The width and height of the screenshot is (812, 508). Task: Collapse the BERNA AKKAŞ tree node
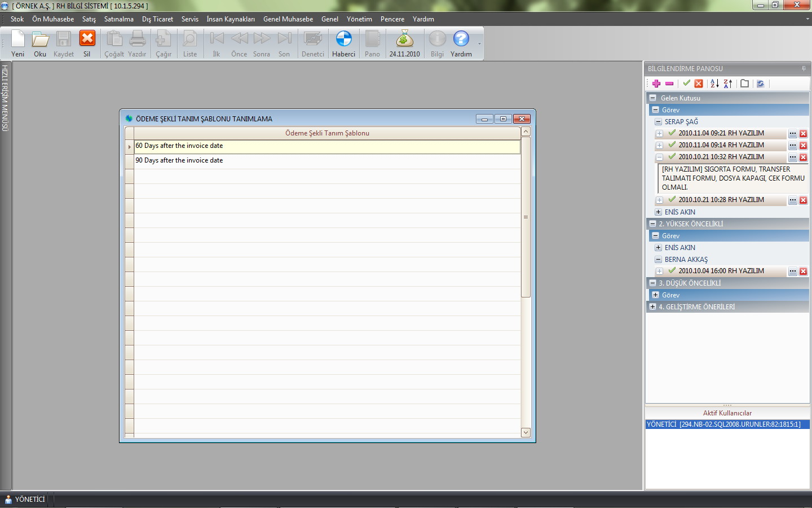point(658,260)
